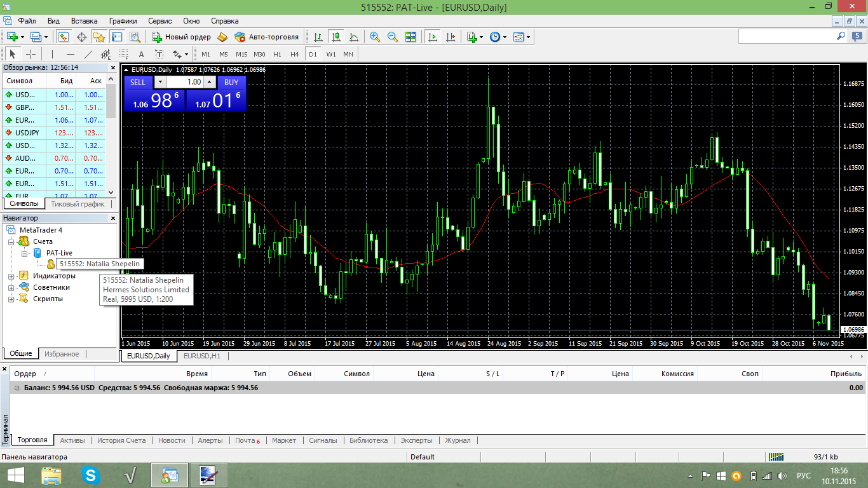This screenshot has height=488, width=868.
Task: Open the Избранное navigator tab
Action: coord(62,354)
